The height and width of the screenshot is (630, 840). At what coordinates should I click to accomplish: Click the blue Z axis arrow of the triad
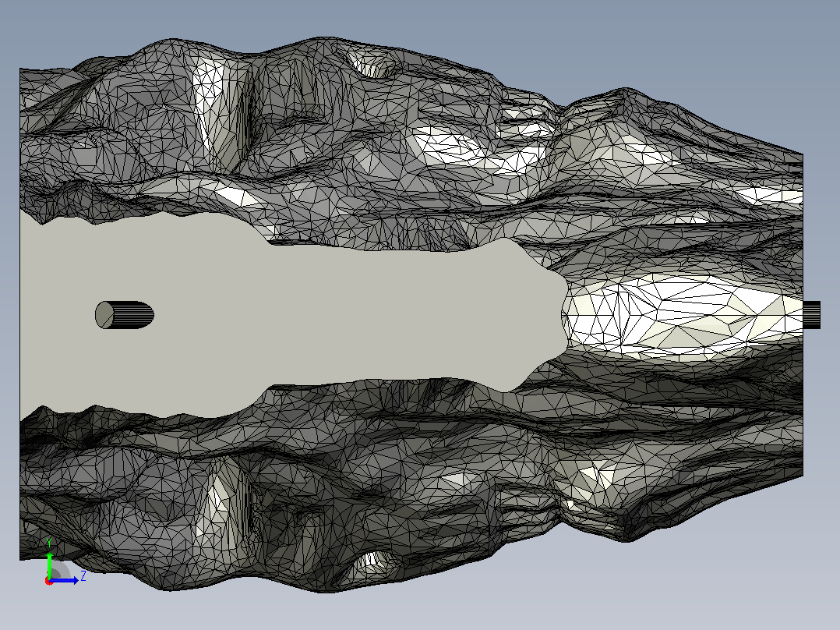click(64, 580)
